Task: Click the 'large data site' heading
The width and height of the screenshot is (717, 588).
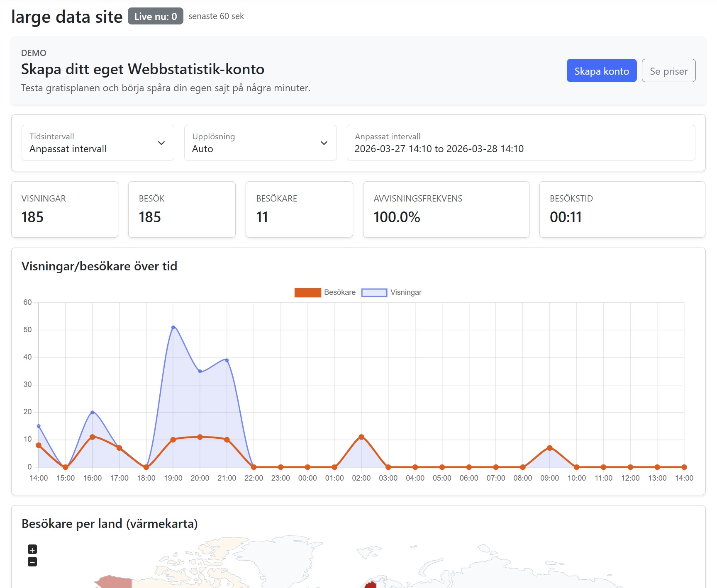Action: (67, 17)
